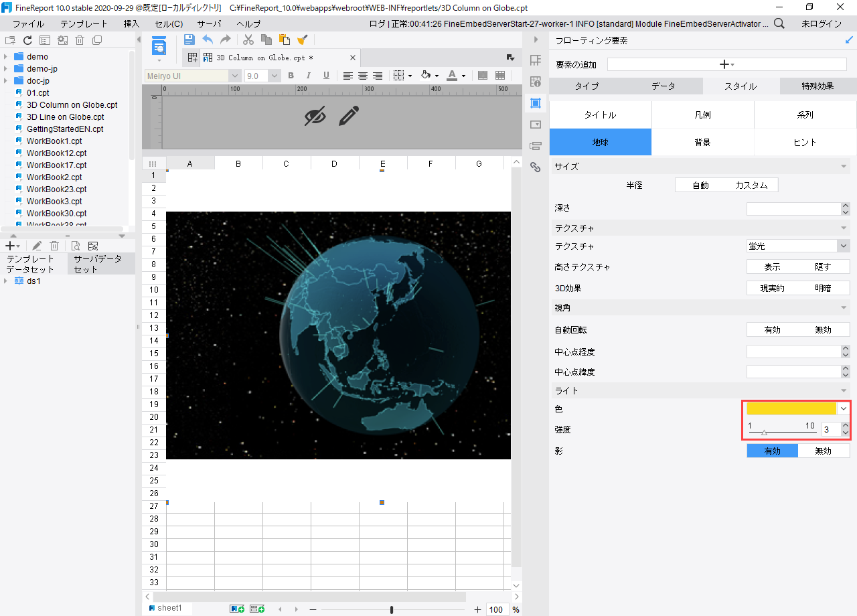Open the ファイル menu
This screenshot has height=616, width=857.
(x=29, y=23)
